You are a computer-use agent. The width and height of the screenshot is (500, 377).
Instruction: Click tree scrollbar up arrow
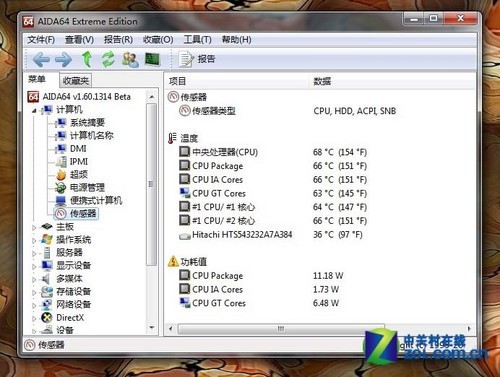(152, 97)
